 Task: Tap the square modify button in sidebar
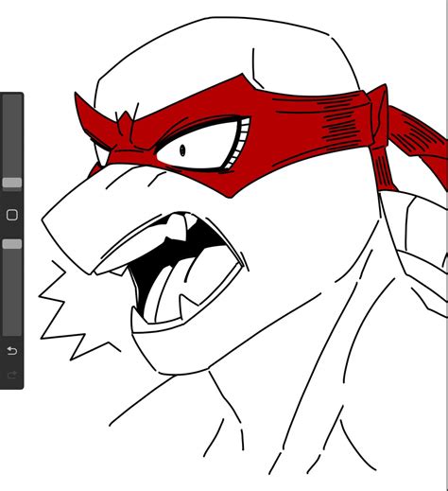pyautogui.click(x=12, y=215)
